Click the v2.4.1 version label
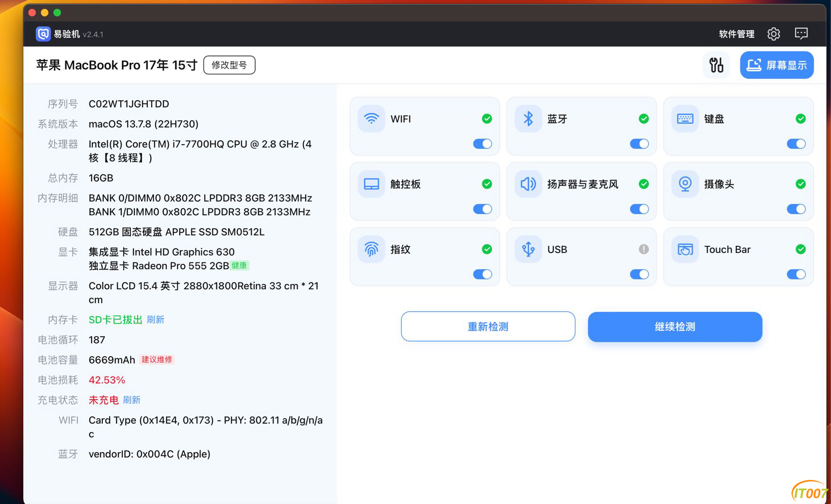This screenshot has height=504, width=831. point(93,34)
